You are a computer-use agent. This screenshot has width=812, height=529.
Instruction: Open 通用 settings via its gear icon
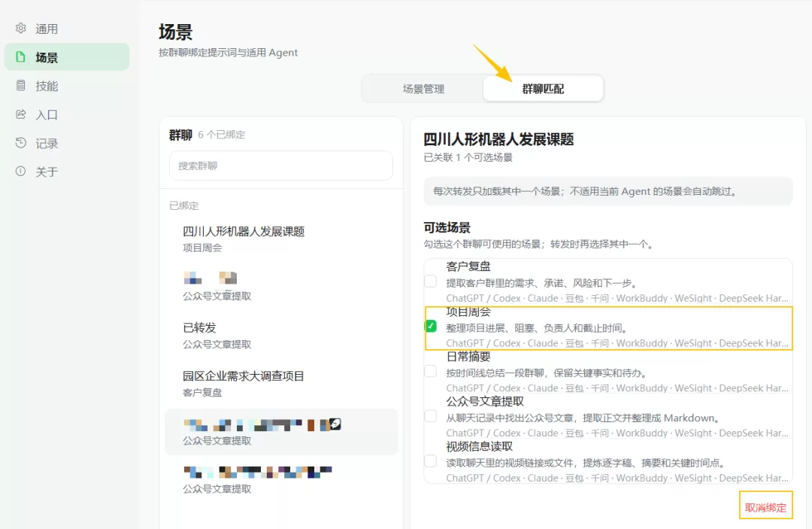click(21, 29)
